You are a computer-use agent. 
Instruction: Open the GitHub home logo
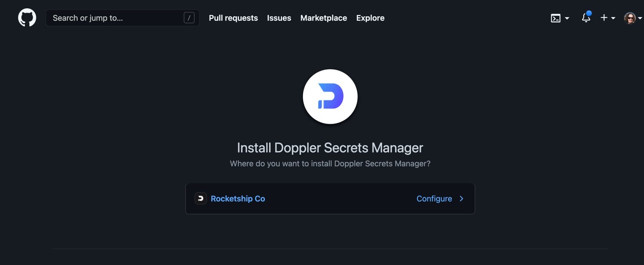tap(27, 18)
